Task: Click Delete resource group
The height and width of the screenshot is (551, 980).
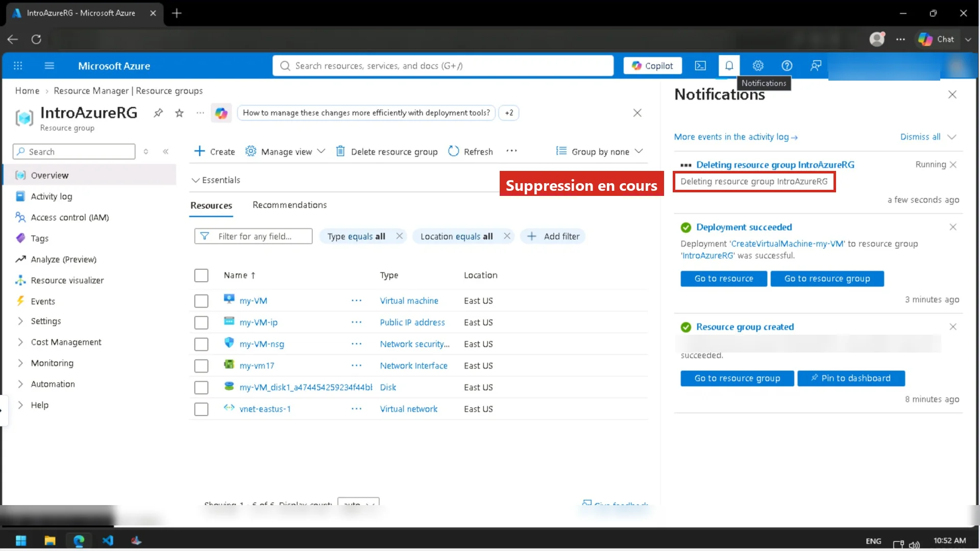Action: (387, 152)
